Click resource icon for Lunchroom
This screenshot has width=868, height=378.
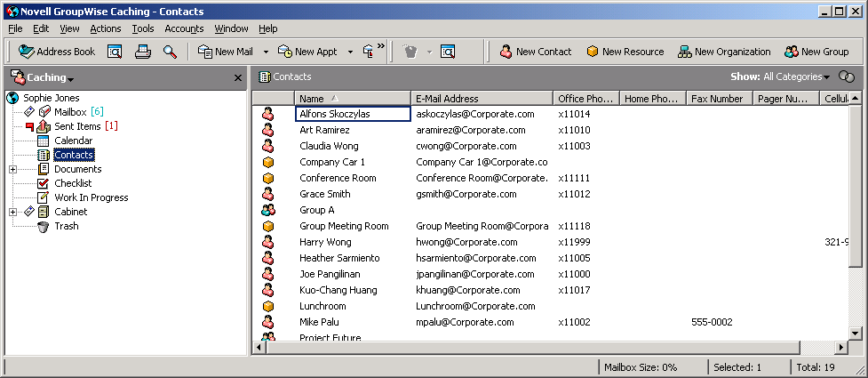coord(268,307)
